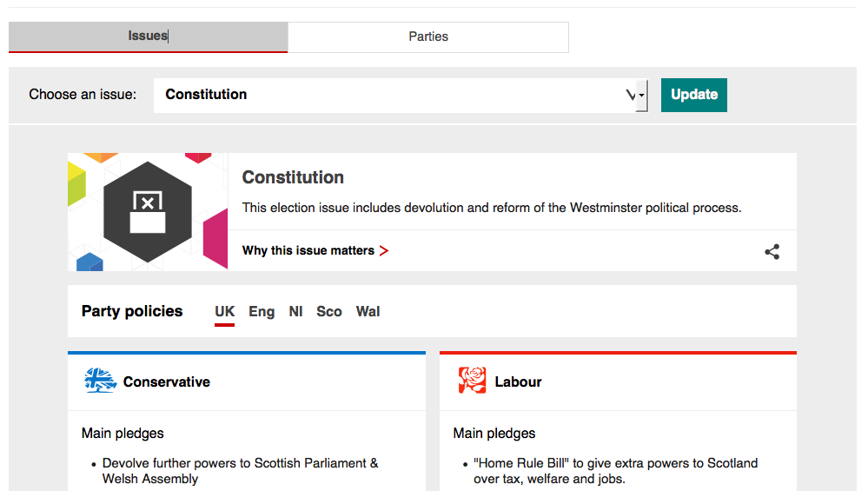Select the Wal party policies filter
This screenshot has height=491, width=868.
(x=368, y=311)
